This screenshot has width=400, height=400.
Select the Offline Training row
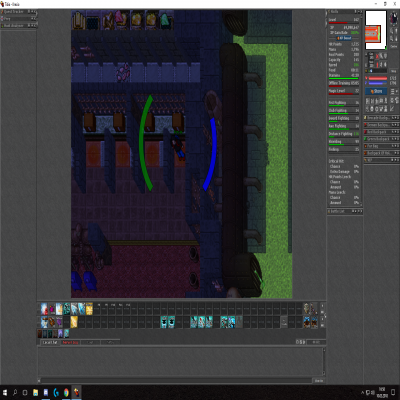coord(344,83)
